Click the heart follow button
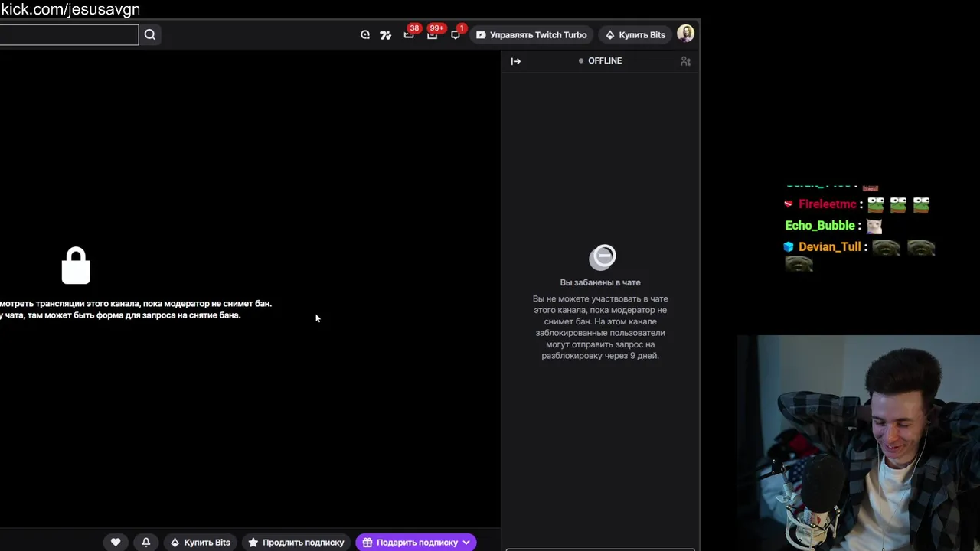The width and height of the screenshot is (980, 551). point(116,542)
